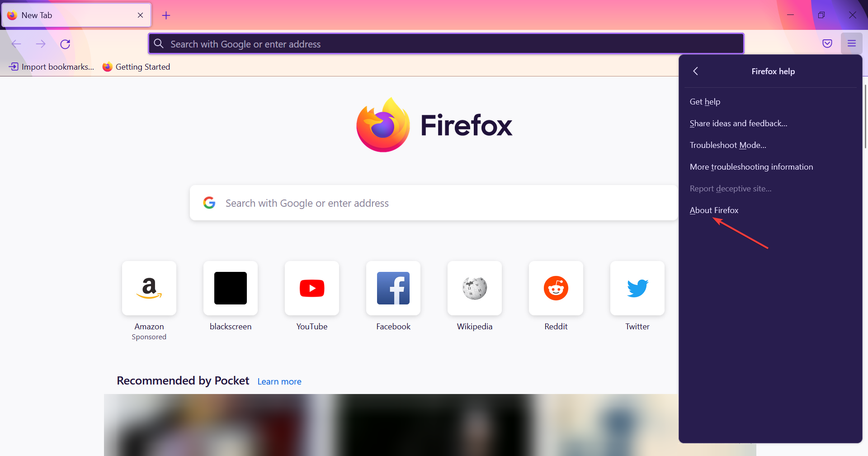
Task: Open the Wikipedia shortcut tile
Action: pos(475,288)
